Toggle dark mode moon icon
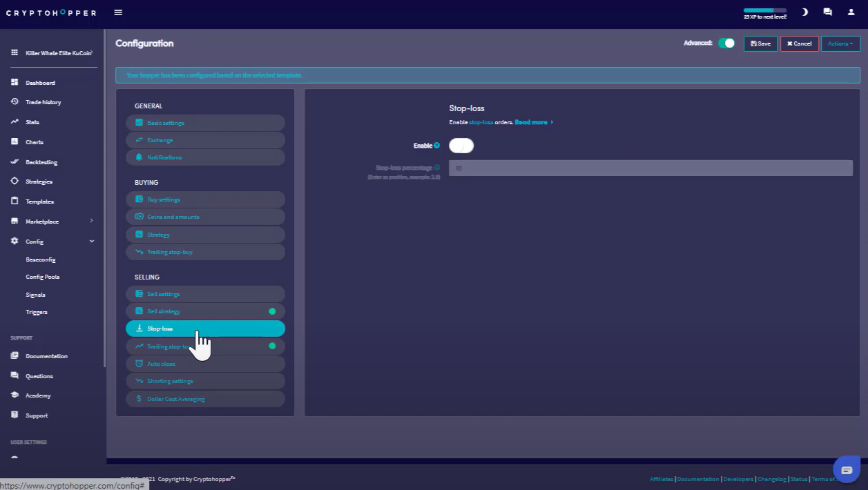 (x=804, y=12)
